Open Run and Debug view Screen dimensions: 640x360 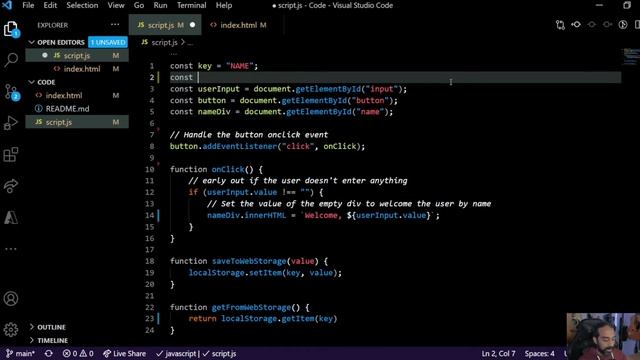pos(11,123)
